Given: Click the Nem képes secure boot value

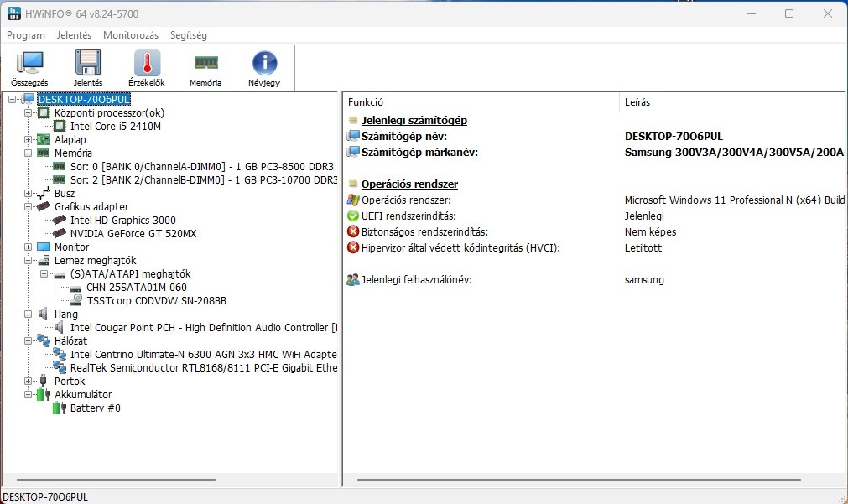Looking at the screenshot, I should tap(650, 231).
